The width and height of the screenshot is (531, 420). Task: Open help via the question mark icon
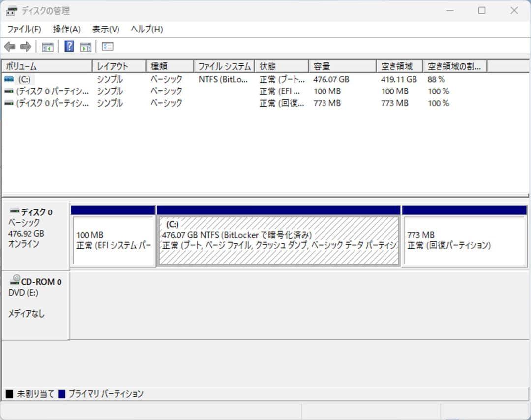coord(69,46)
